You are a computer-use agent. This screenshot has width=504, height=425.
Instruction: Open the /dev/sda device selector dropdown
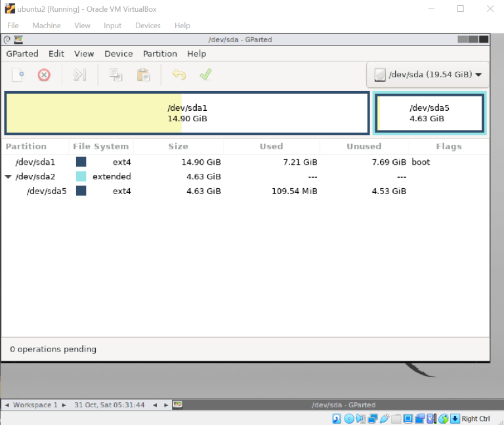pyautogui.click(x=427, y=75)
